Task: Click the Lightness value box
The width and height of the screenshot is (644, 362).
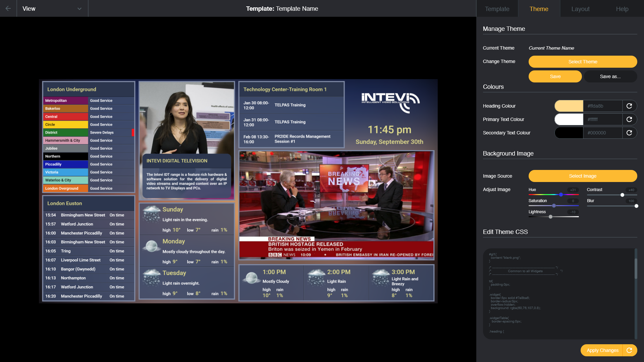Action: click(x=573, y=212)
